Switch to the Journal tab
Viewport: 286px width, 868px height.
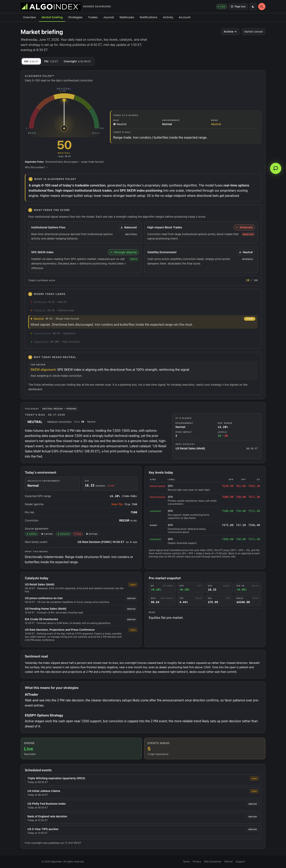[x=108, y=17]
